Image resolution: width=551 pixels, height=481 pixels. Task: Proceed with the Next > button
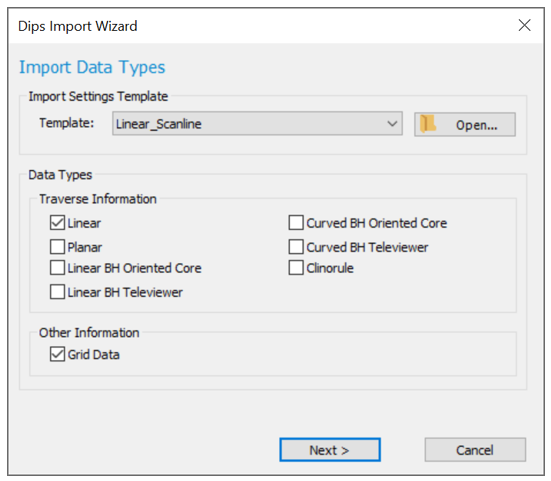tap(330, 450)
